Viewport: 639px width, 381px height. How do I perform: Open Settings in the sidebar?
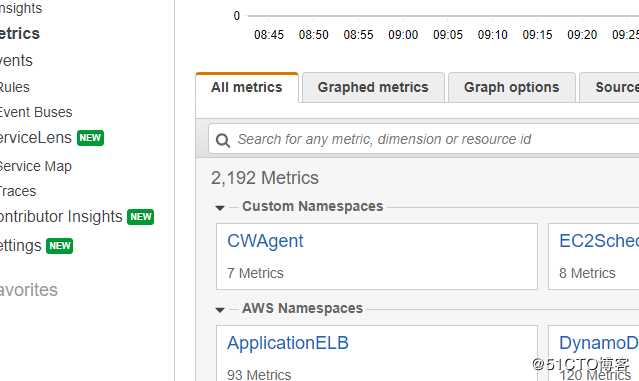(20, 246)
